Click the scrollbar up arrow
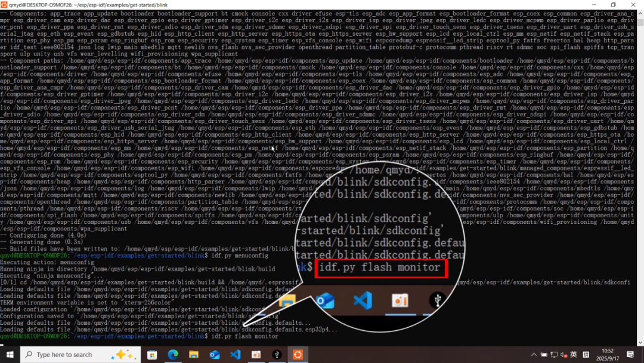 [x=640, y=13]
